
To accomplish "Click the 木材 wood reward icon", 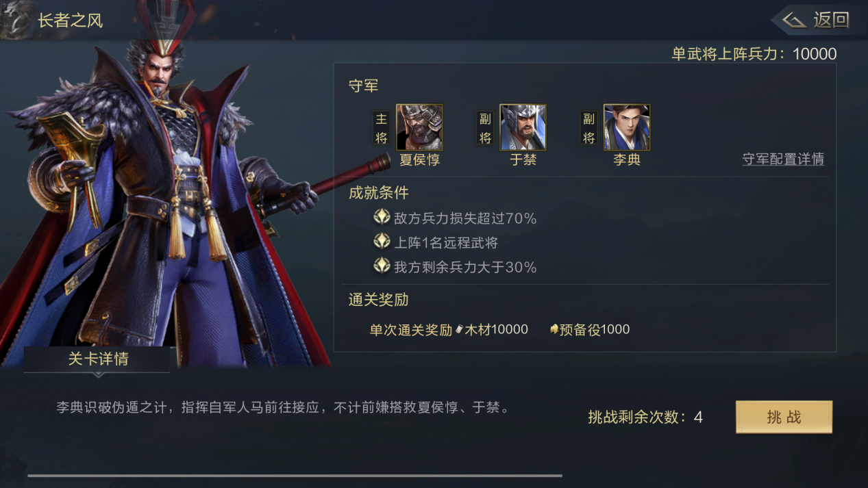I will click(459, 330).
